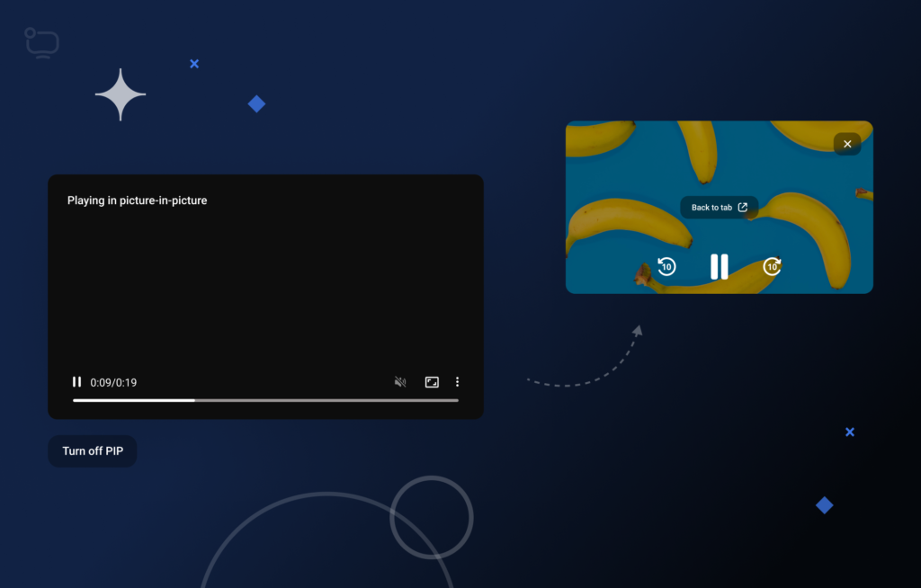Click the picture-in-picture icon in player controls
The image size is (921, 588).
tap(432, 382)
